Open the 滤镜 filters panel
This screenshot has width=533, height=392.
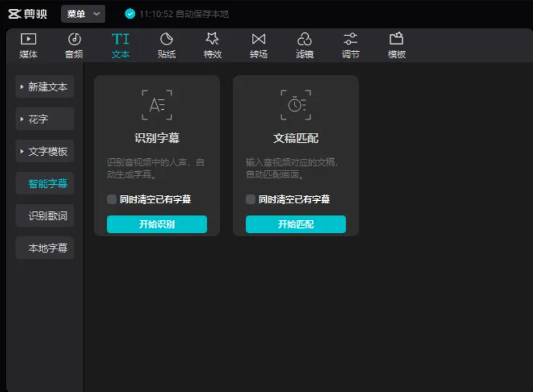tap(304, 45)
